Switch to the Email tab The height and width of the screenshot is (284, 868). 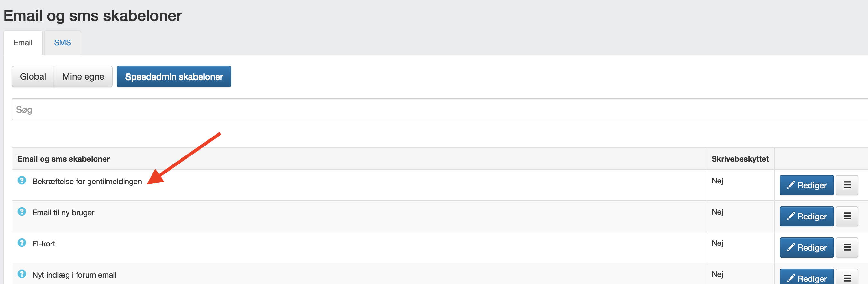pyautogui.click(x=23, y=43)
